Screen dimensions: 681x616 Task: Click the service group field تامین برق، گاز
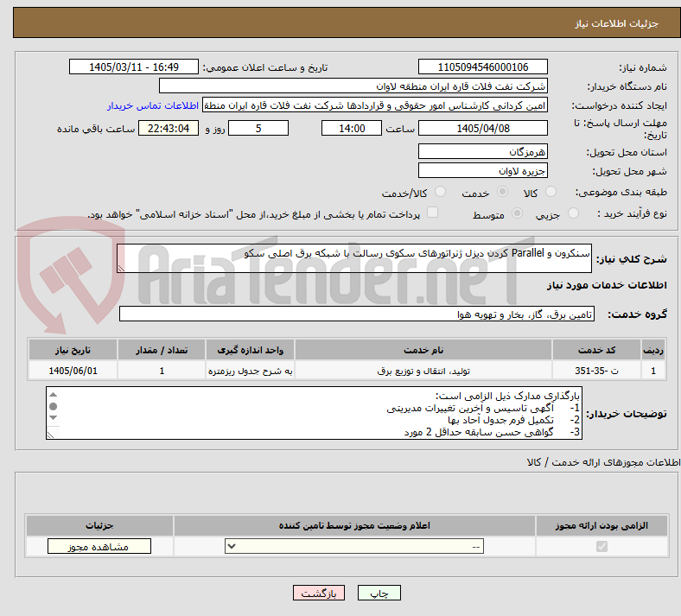coord(357,314)
